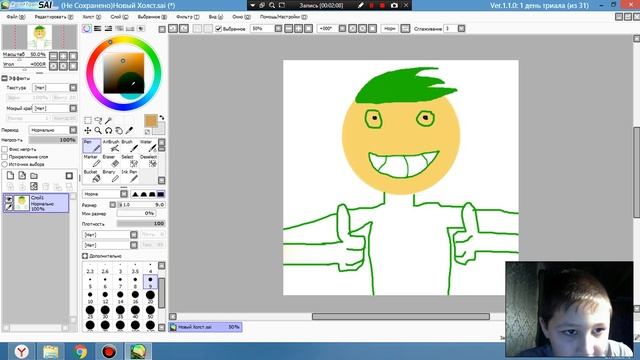
Task: Select the Brush tool
Action: (x=129, y=146)
